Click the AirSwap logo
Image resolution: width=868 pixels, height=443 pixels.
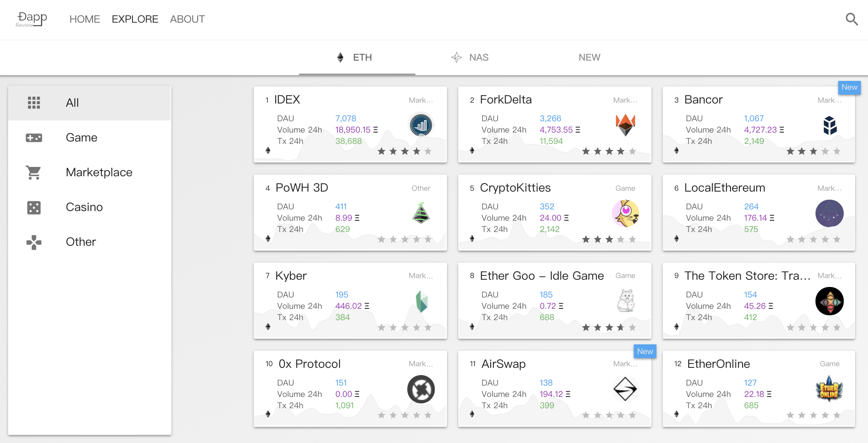626,389
